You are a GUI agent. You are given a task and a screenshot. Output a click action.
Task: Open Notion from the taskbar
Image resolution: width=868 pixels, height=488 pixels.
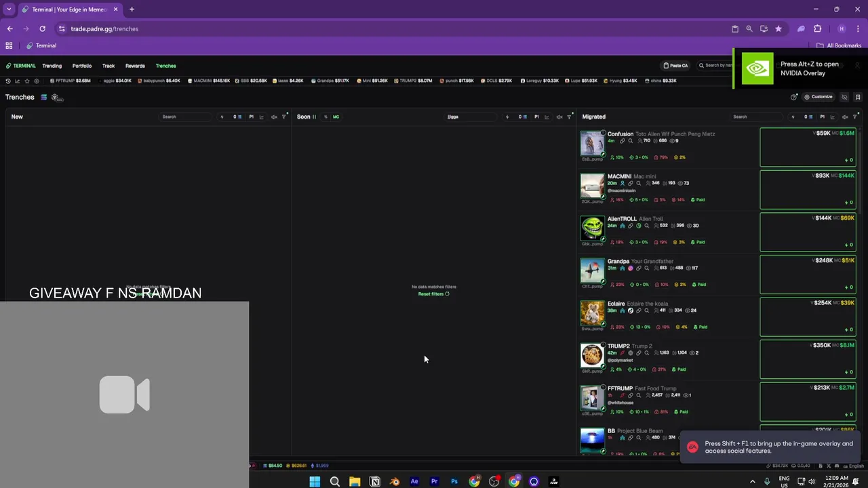click(x=374, y=482)
